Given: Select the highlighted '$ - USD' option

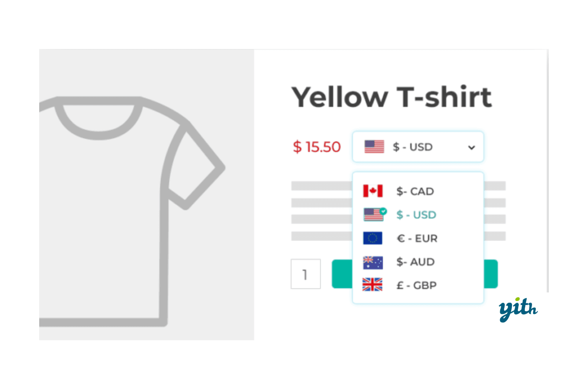Looking at the screenshot, I should (x=416, y=215).
